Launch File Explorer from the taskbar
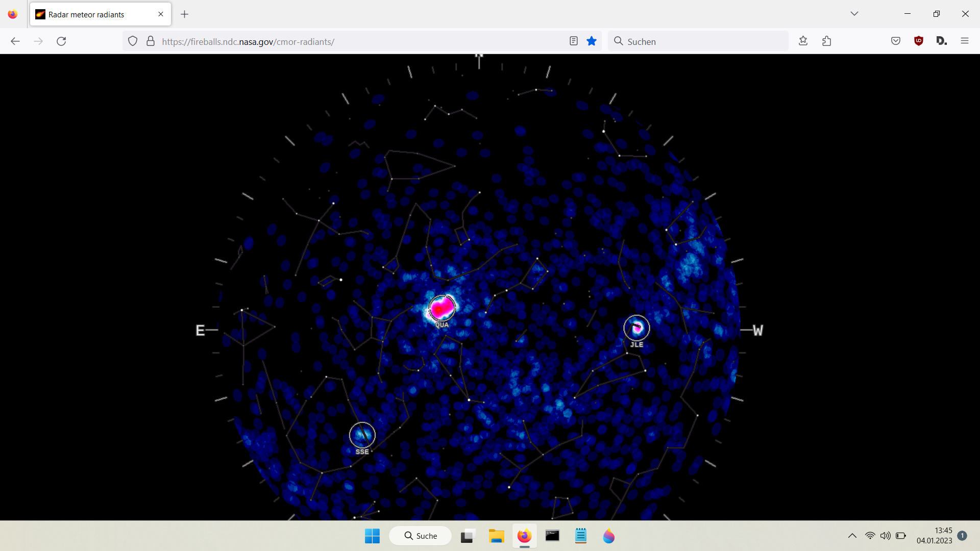980x551 pixels. (496, 536)
